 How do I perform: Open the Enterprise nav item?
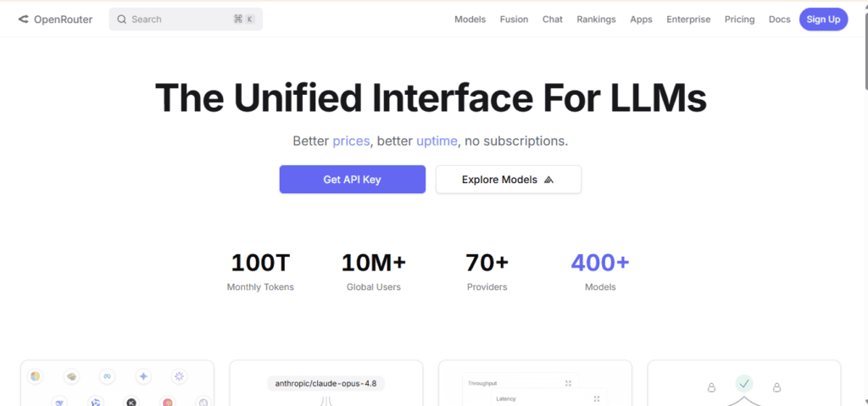pyautogui.click(x=688, y=19)
